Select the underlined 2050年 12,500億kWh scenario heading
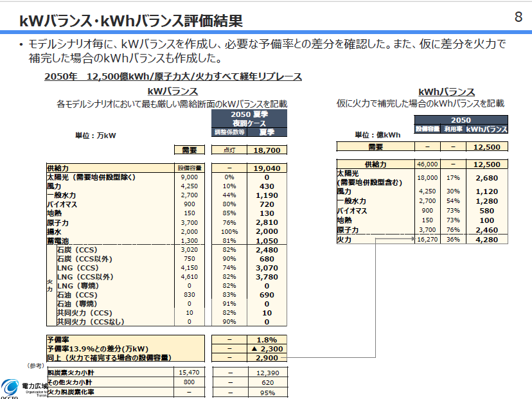This screenshot has height=399, width=532. click(173, 76)
